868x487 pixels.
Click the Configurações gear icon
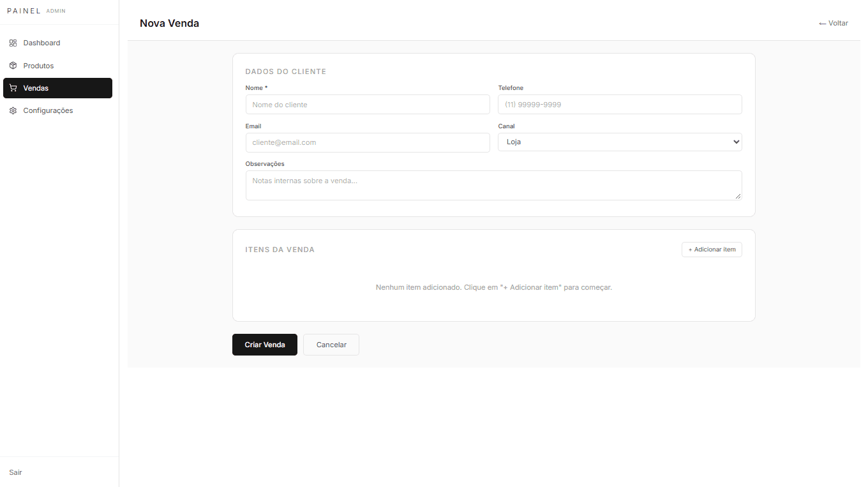tap(13, 110)
